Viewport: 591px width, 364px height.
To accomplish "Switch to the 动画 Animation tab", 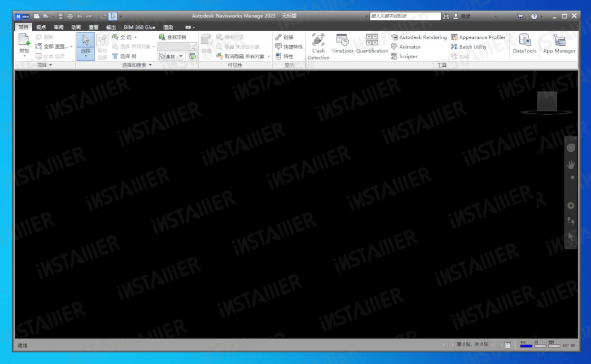I will coord(76,27).
